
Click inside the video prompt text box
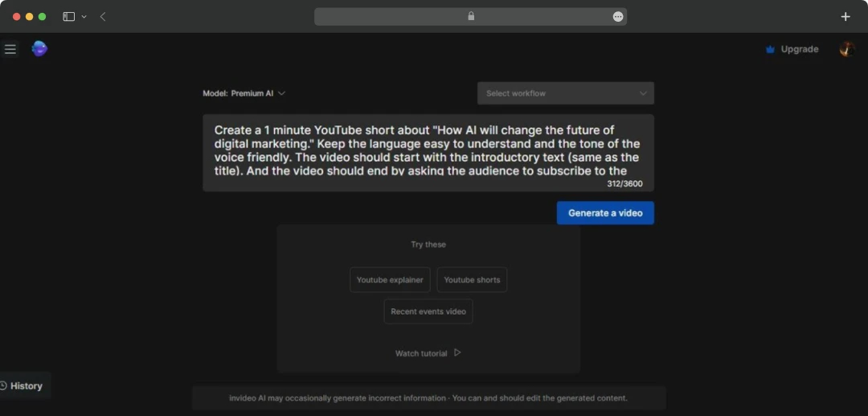[428, 153]
